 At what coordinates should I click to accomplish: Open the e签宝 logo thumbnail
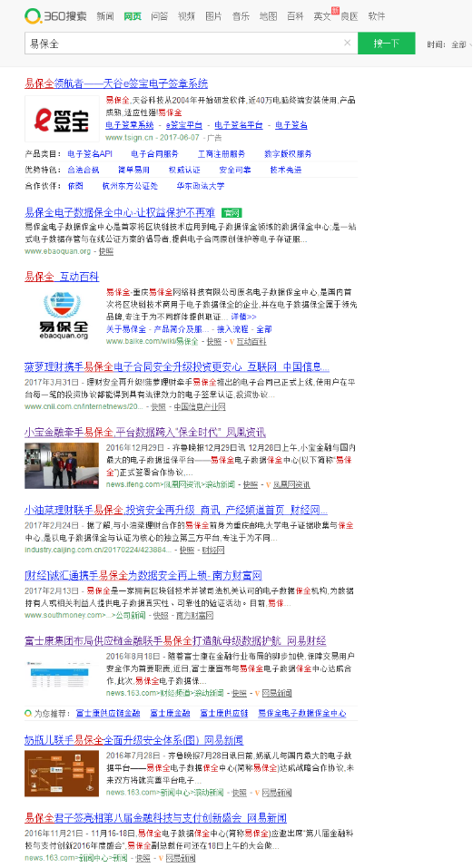(62, 119)
